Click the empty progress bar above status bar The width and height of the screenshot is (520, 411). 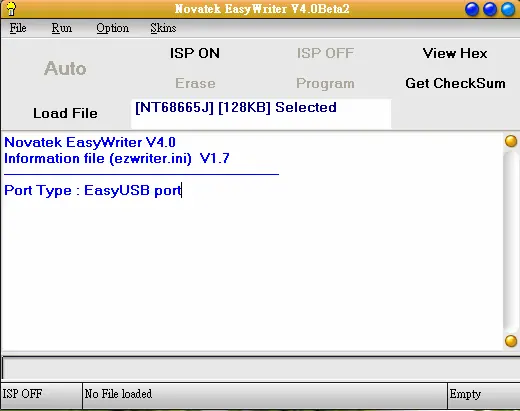tap(260, 368)
